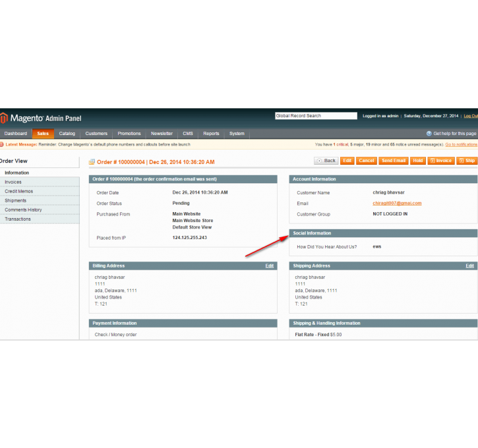This screenshot has height=448, width=478.
Task: Click 'Logged in as admin' text
Action: tap(380, 116)
